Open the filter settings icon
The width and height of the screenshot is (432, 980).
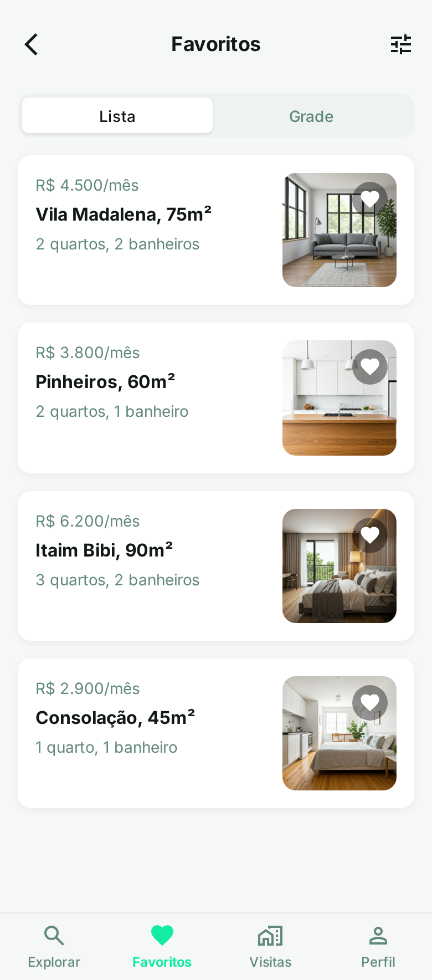(x=400, y=44)
